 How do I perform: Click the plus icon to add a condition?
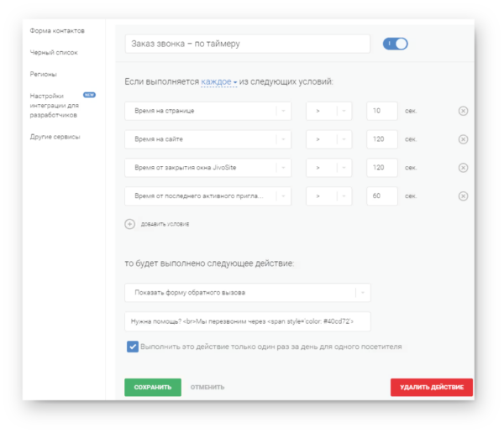130,224
